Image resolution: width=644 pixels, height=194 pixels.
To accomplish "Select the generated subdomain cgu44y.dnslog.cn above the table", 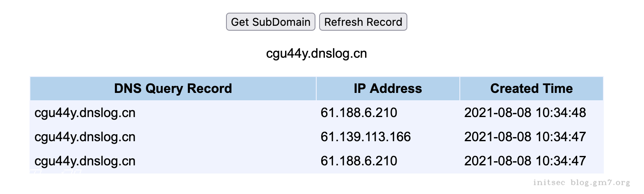I will pyautogui.click(x=316, y=54).
